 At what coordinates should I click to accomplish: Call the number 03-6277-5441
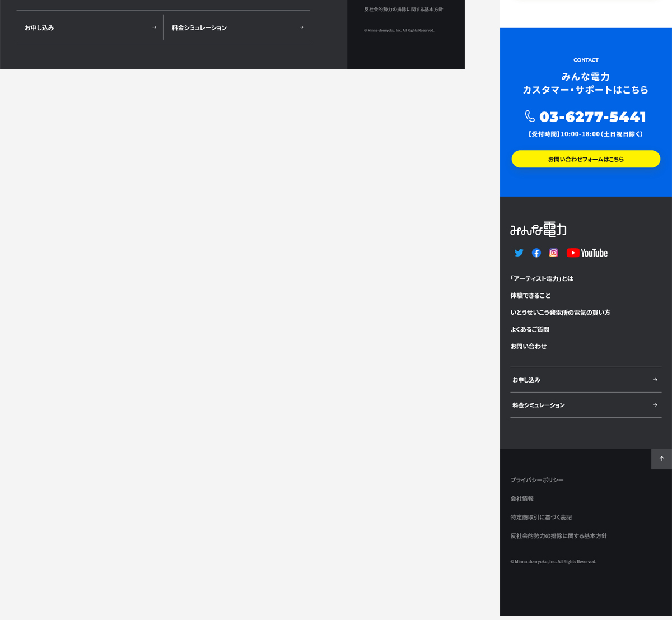[x=592, y=116]
